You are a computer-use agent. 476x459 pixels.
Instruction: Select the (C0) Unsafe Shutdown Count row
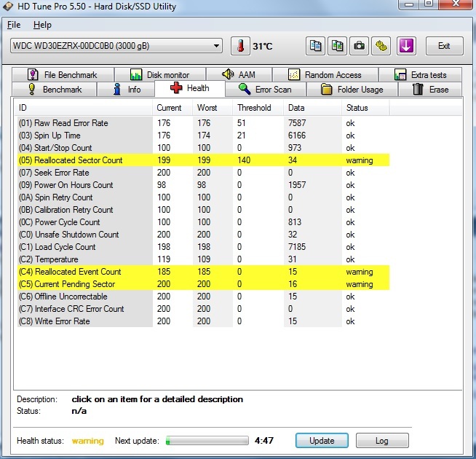(203, 235)
